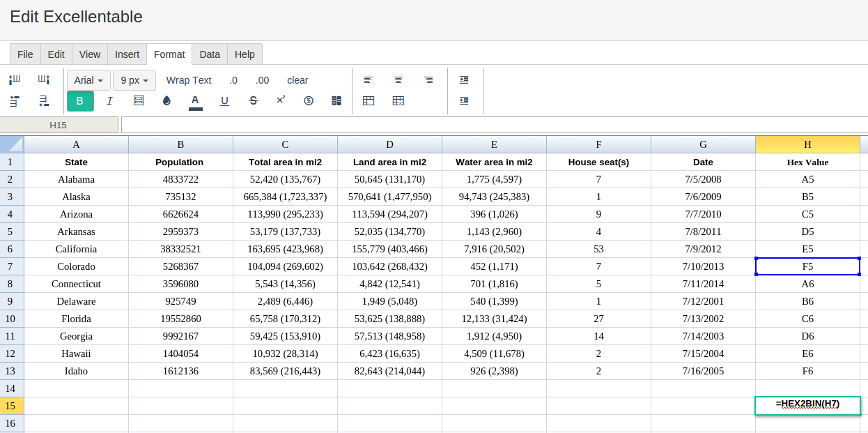Click the Wrap Text button

189,80
